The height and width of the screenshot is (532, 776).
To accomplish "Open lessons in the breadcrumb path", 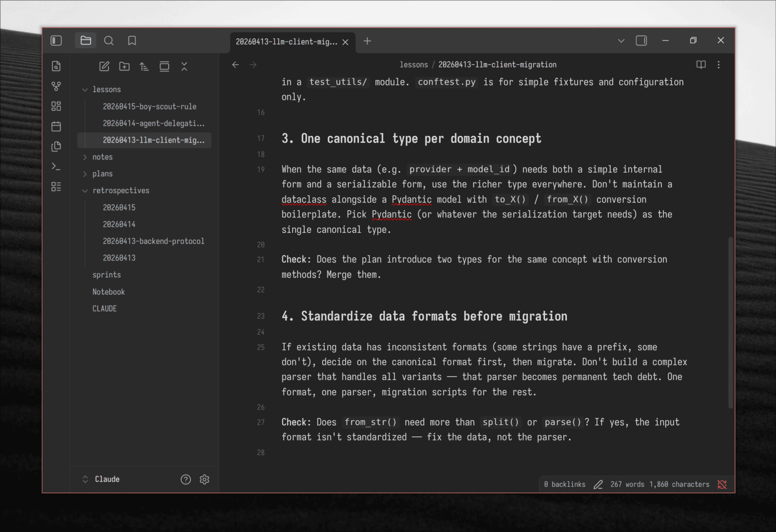I will (414, 64).
